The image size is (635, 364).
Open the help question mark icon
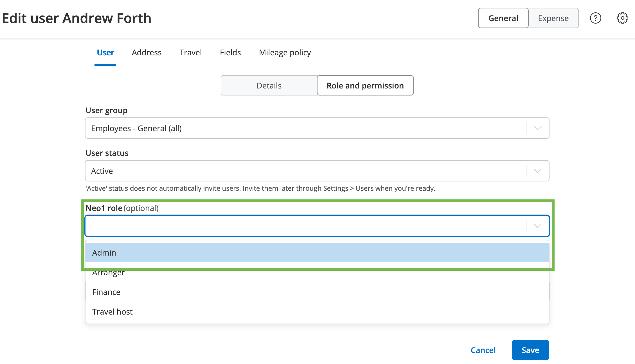tap(595, 18)
